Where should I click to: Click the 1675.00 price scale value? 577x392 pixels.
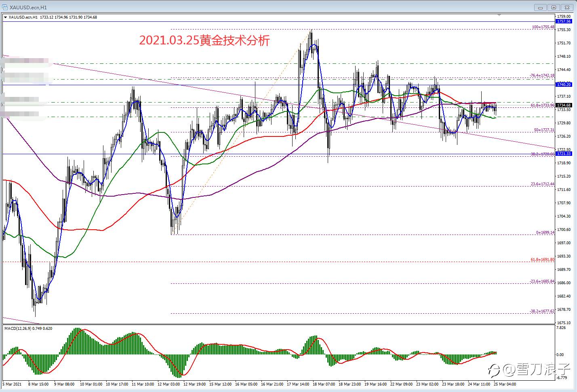click(x=564, y=323)
